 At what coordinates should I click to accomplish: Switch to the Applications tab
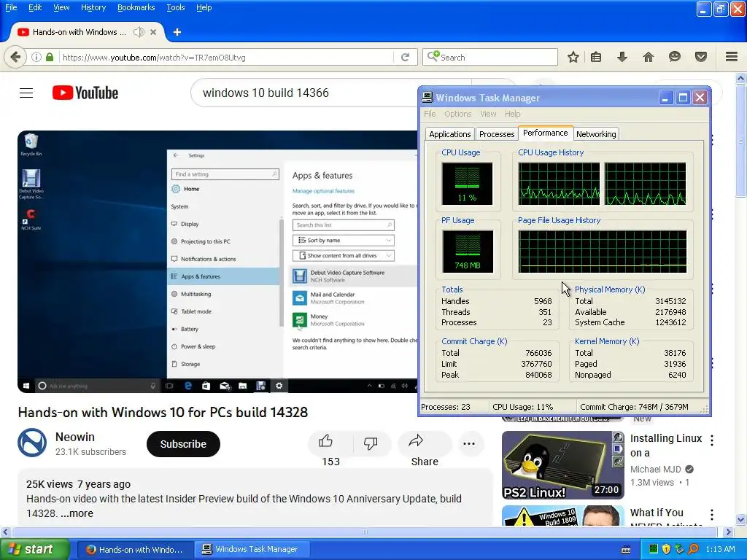pos(449,134)
